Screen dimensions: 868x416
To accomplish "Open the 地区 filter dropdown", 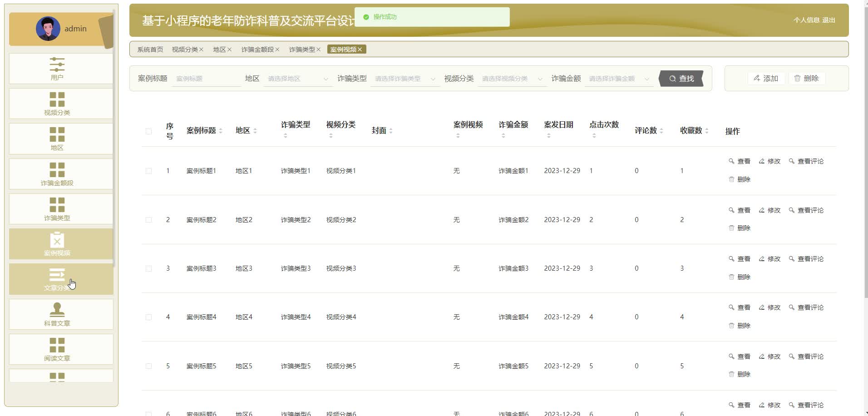I will (298, 79).
